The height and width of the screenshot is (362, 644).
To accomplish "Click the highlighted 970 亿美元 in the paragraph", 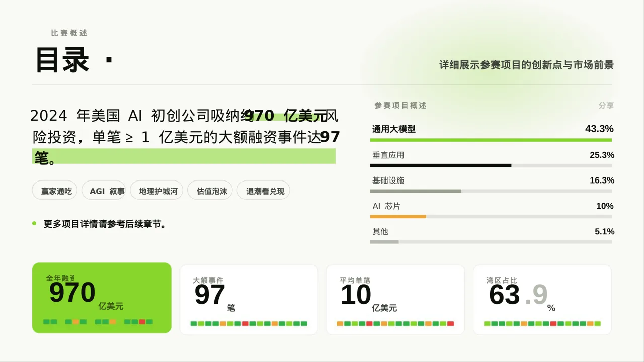I will point(285,116).
